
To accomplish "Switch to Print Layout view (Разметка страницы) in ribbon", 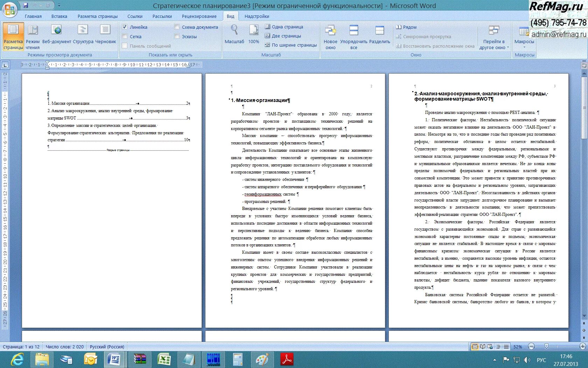I will pyautogui.click(x=13, y=36).
